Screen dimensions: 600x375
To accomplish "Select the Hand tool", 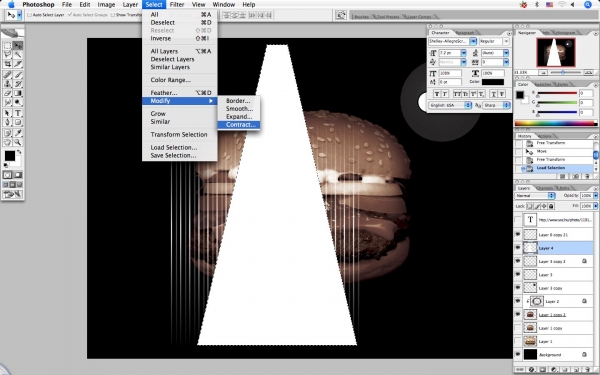I will [7, 142].
